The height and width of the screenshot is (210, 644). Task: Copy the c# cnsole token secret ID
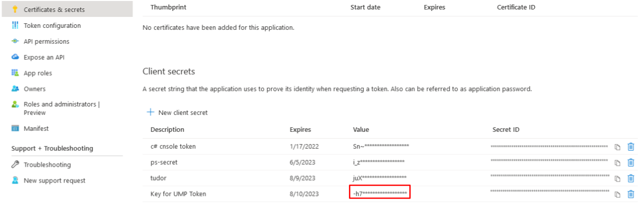(x=617, y=147)
